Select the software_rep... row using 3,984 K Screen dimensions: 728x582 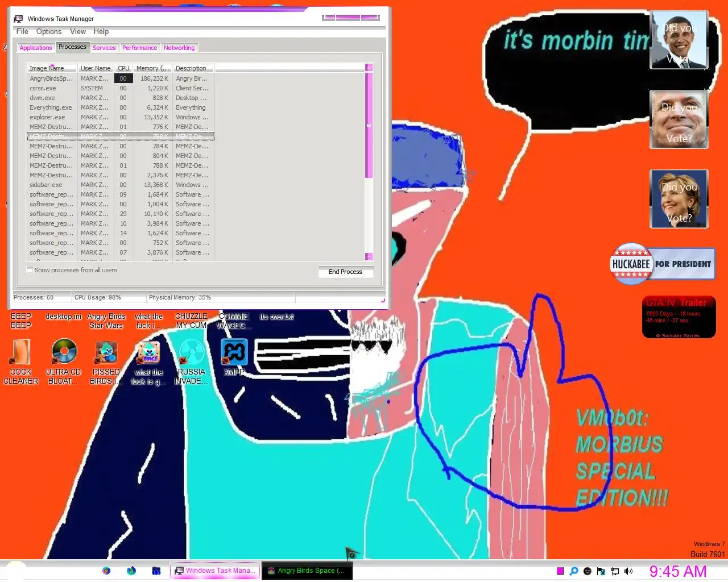click(121, 223)
